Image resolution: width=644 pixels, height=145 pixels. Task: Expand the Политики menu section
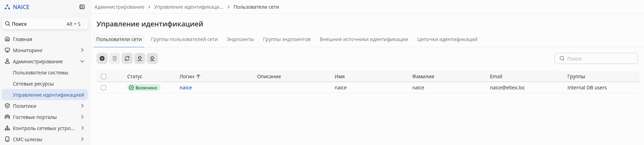[82, 106]
